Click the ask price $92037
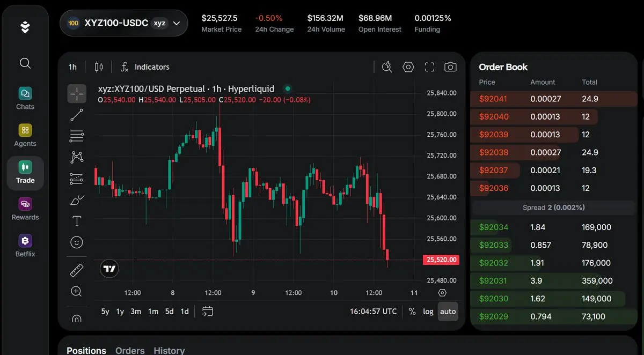The image size is (644, 355). click(493, 170)
